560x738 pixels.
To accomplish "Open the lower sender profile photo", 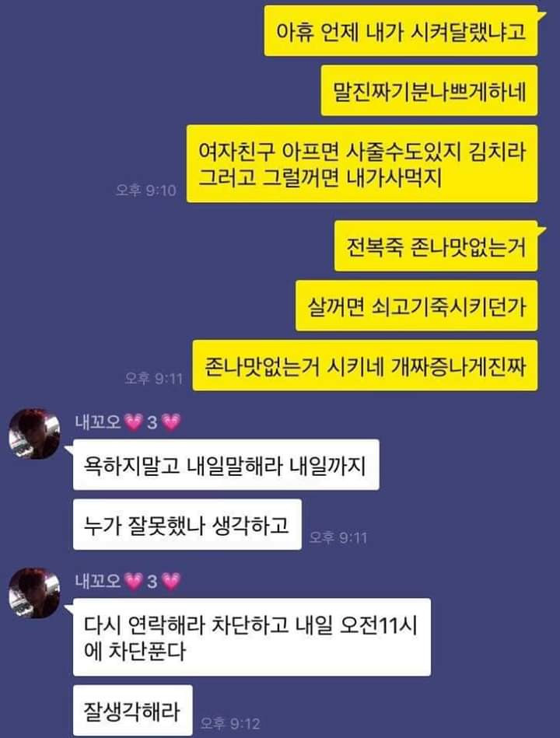I will coord(34,593).
